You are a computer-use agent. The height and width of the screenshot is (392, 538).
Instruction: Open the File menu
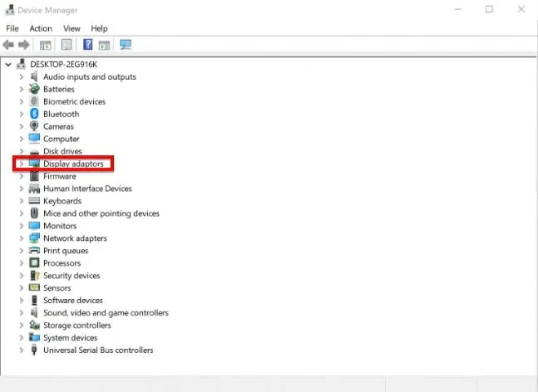pyautogui.click(x=12, y=28)
